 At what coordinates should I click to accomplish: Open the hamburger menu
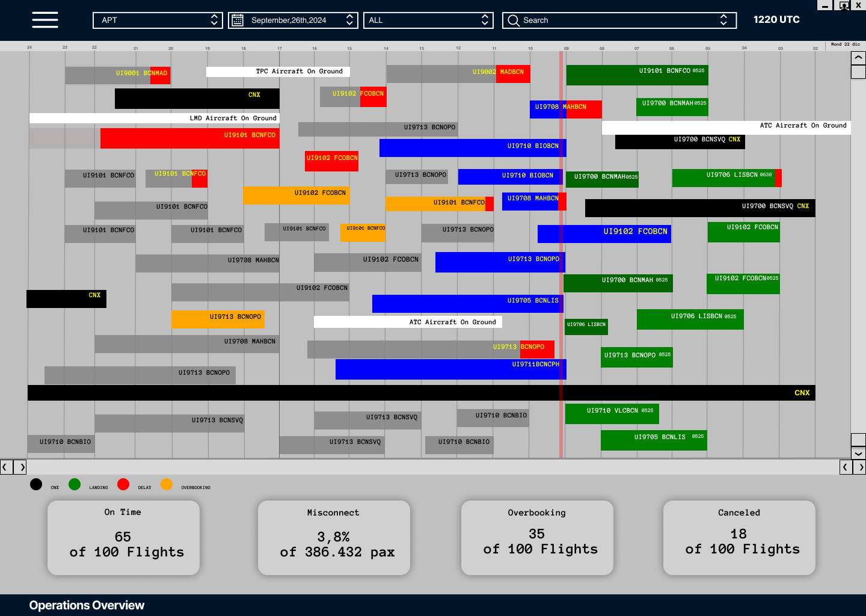[45, 20]
